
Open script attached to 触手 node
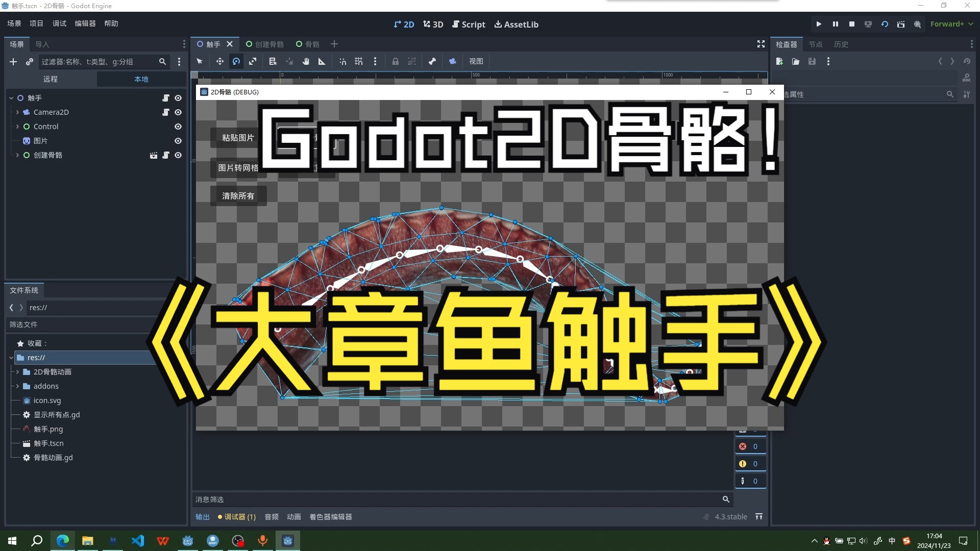coord(166,98)
